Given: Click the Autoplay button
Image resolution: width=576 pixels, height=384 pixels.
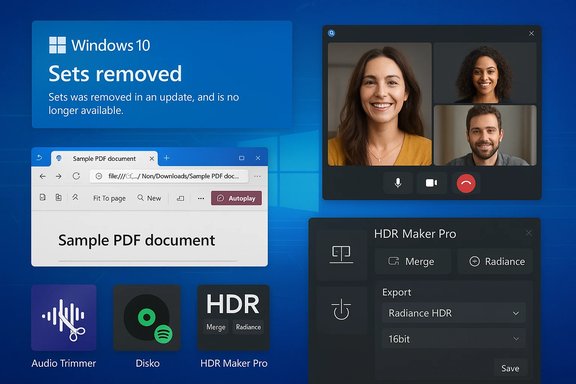Looking at the screenshot, I should [x=236, y=198].
